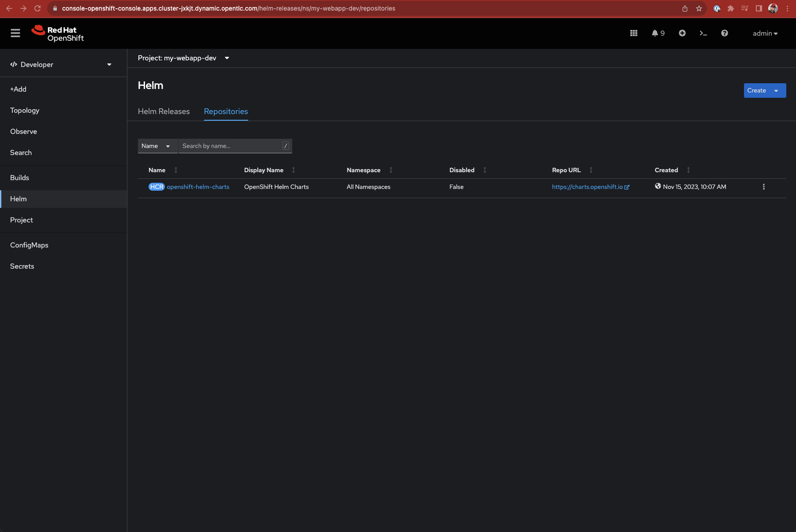Open the quick create plus icon
Screen dimensions: 796x532
[682, 33]
